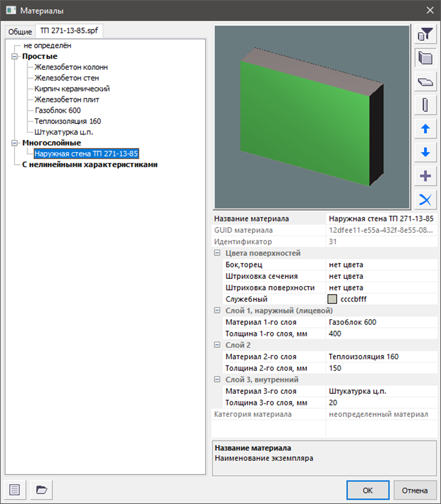Click the Служебный color swatch
Viewport: 441px width, 504px height.
click(x=332, y=299)
